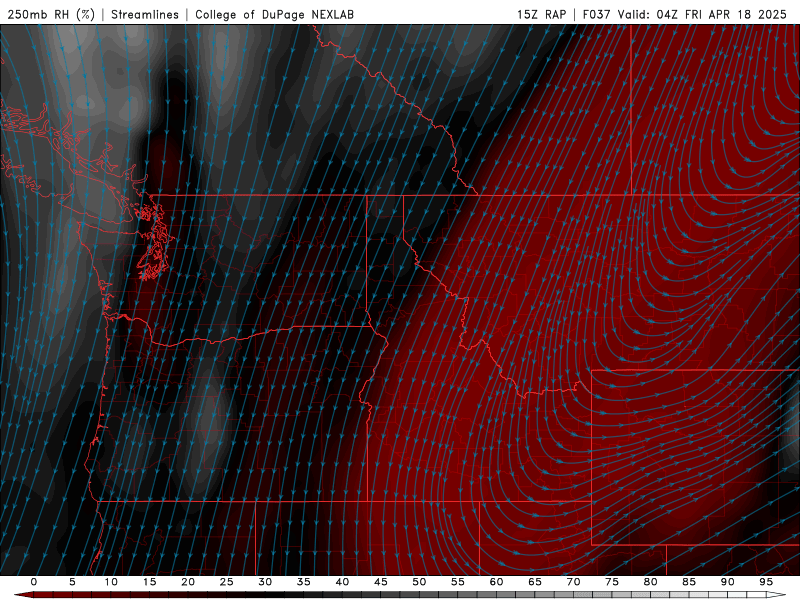Click the '15' value on color scale
The width and height of the screenshot is (800, 600).
(x=149, y=582)
